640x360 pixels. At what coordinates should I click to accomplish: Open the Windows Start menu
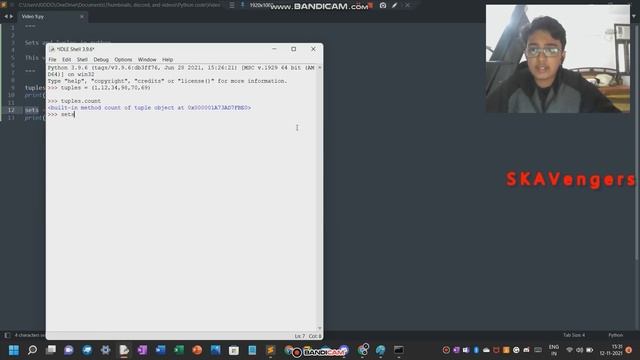[14, 350]
